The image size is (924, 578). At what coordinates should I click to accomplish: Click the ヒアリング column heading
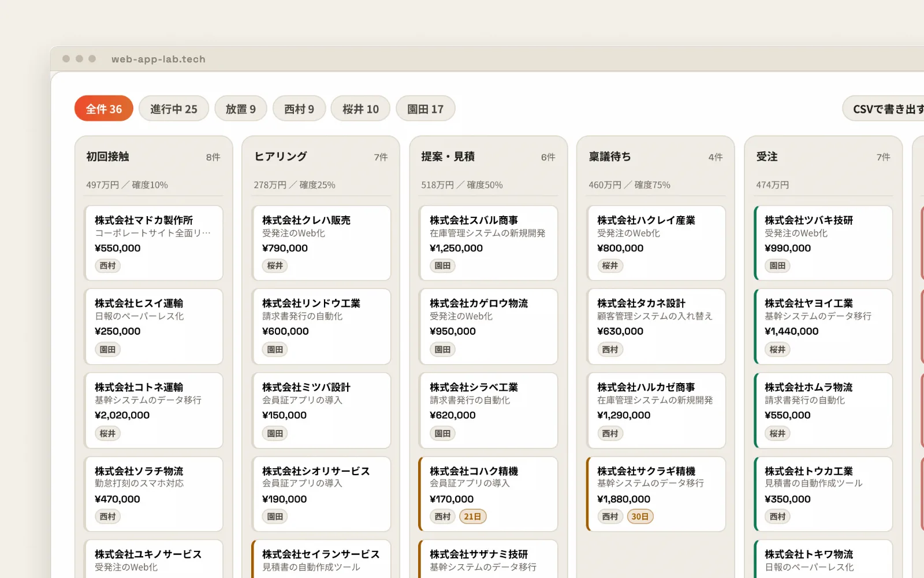coord(281,157)
